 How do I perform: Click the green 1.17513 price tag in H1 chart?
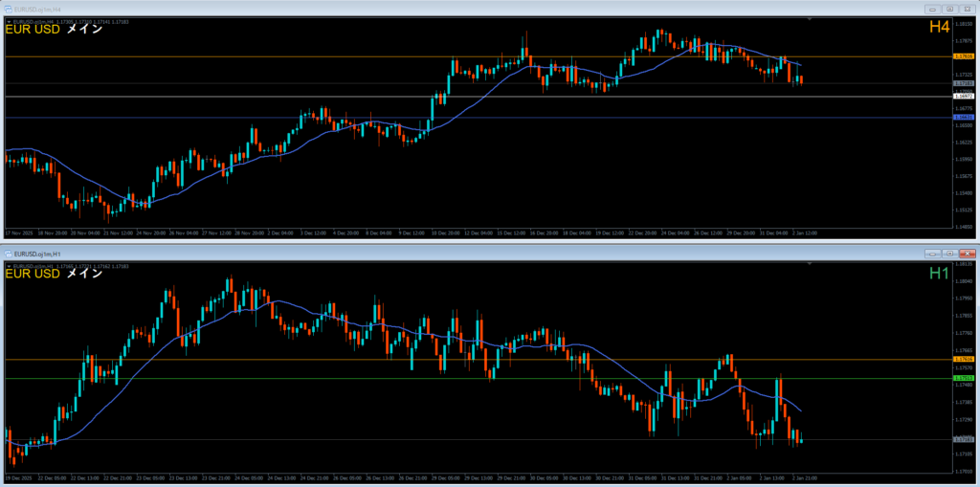pyautogui.click(x=963, y=378)
